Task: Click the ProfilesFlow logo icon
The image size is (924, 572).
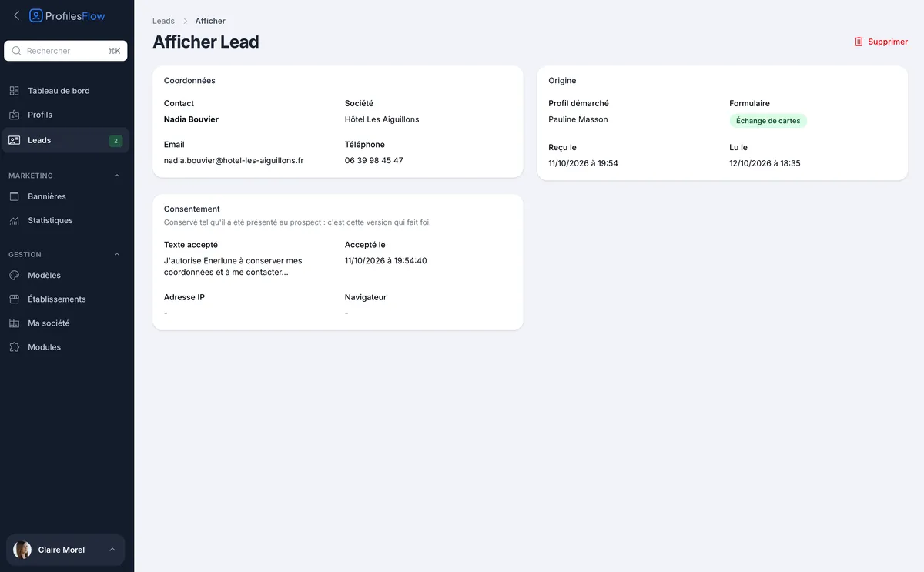Action: tap(35, 15)
